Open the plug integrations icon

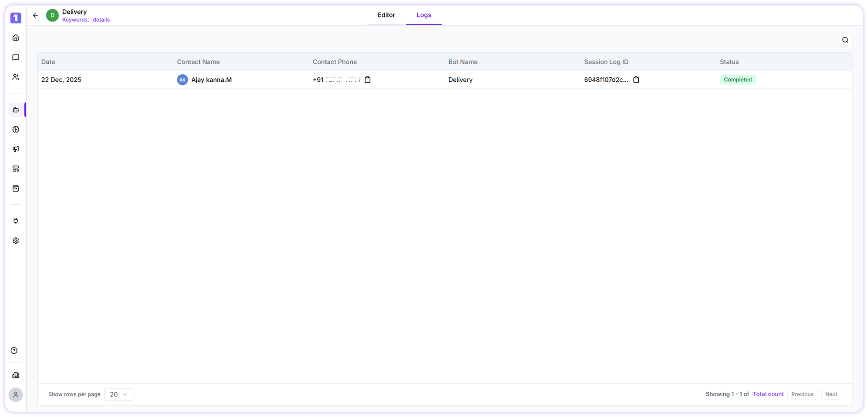pyautogui.click(x=16, y=221)
